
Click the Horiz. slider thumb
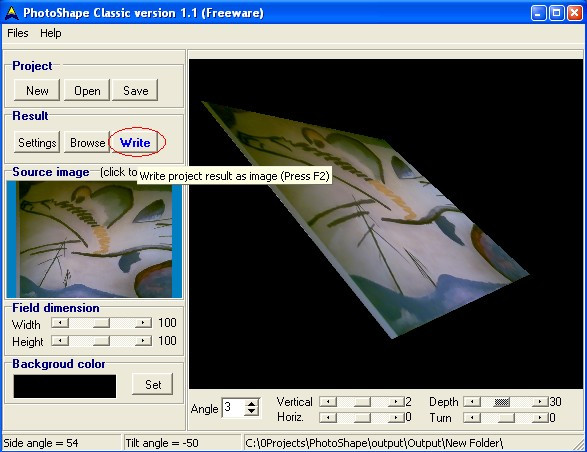(x=362, y=418)
